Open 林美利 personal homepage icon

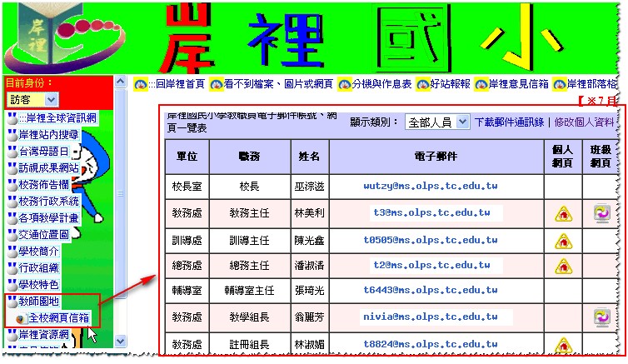tap(563, 214)
